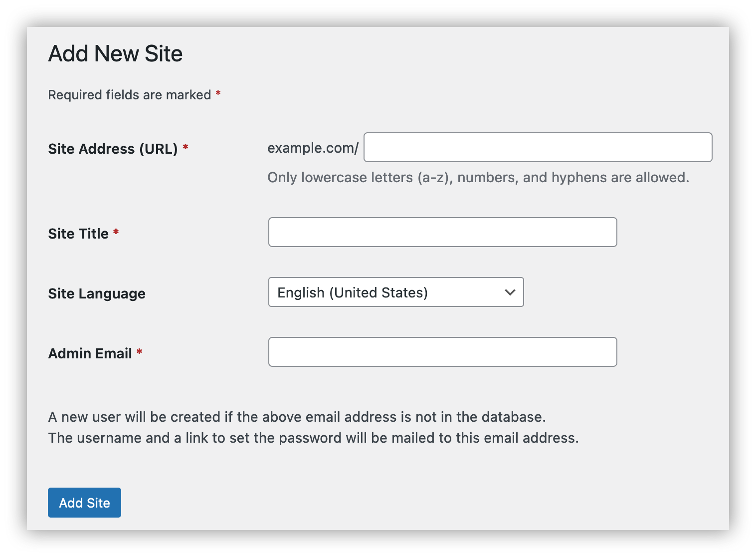Viewport: 756px width, 557px height.
Task: Click the Site Address URL input field
Action: click(538, 147)
